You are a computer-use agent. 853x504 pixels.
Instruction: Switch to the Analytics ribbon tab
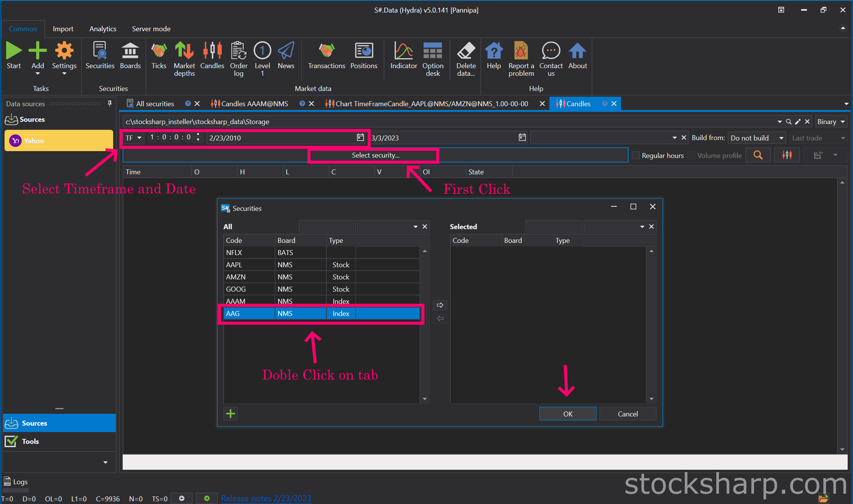click(103, 29)
